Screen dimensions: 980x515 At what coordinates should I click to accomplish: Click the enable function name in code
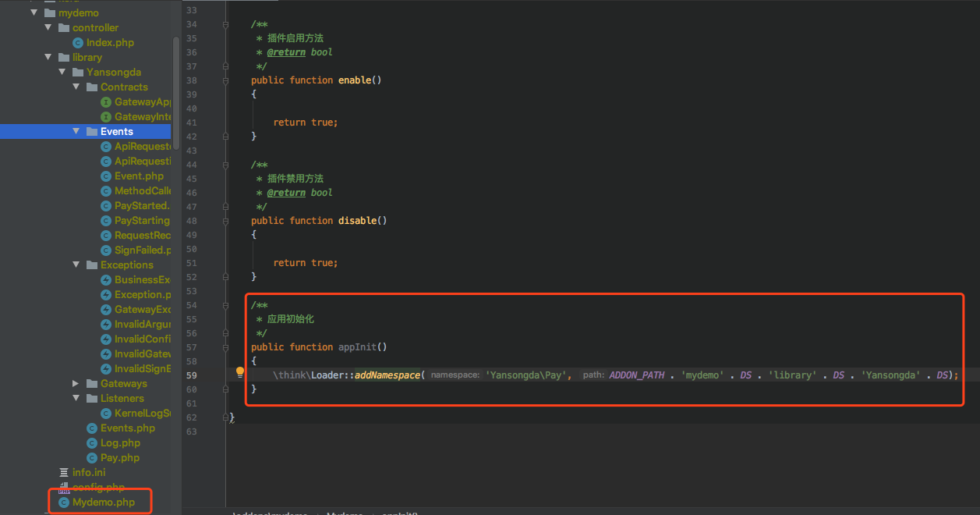(x=356, y=80)
